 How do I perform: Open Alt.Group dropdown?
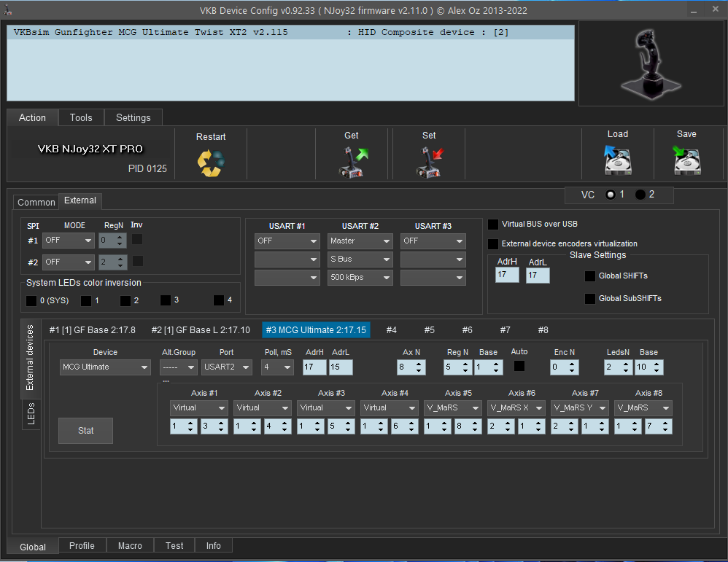[178, 367]
